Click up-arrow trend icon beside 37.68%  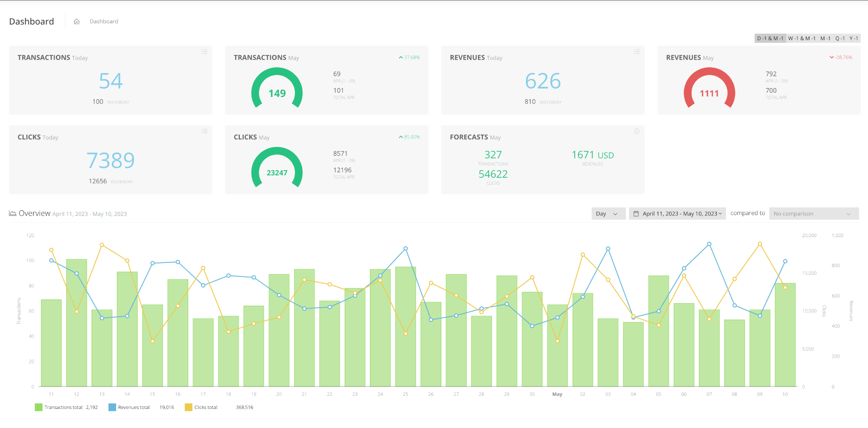pyautogui.click(x=401, y=58)
